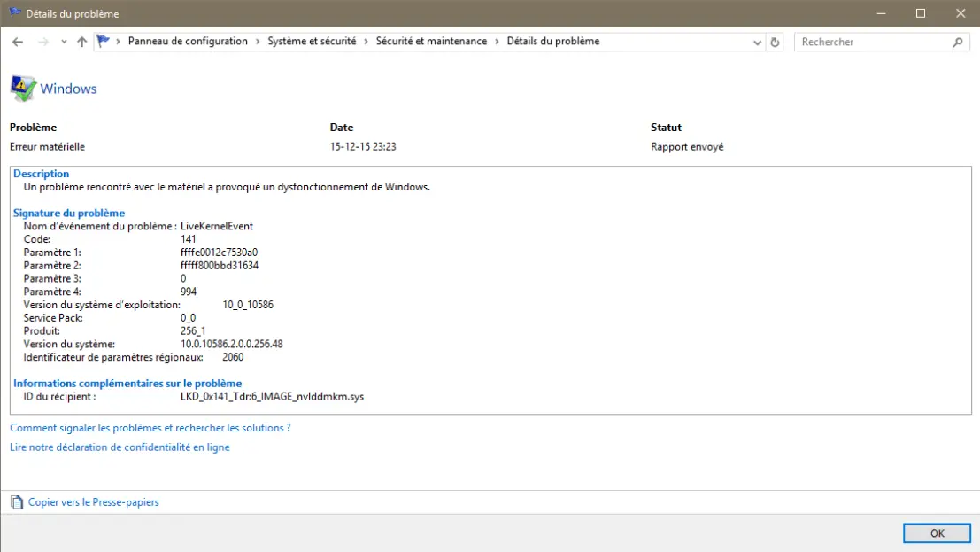Minimize the Détails du problème window
980x552 pixels.
pos(881,13)
